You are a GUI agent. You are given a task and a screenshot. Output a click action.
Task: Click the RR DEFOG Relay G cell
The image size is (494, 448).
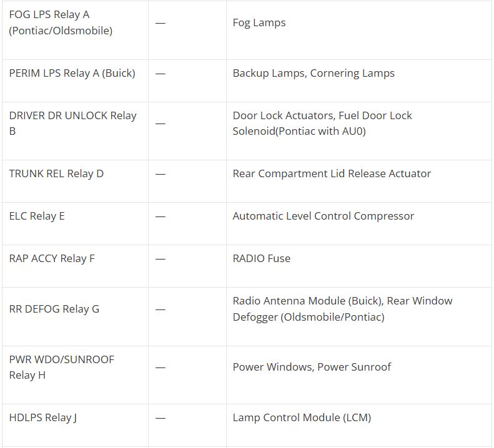coord(54,309)
